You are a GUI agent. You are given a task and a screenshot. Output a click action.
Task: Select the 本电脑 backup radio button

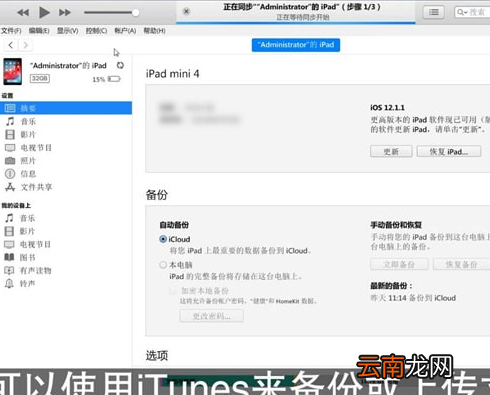pyautogui.click(x=163, y=265)
